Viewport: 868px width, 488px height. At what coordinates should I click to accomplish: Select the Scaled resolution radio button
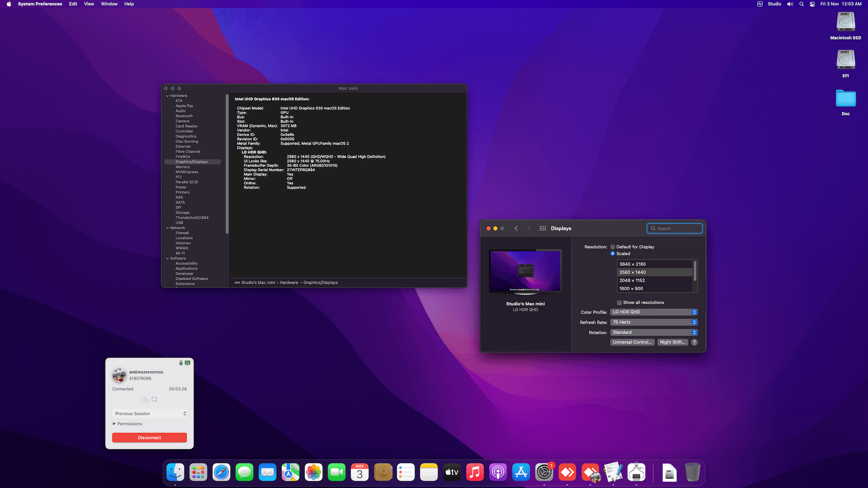(613, 254)
